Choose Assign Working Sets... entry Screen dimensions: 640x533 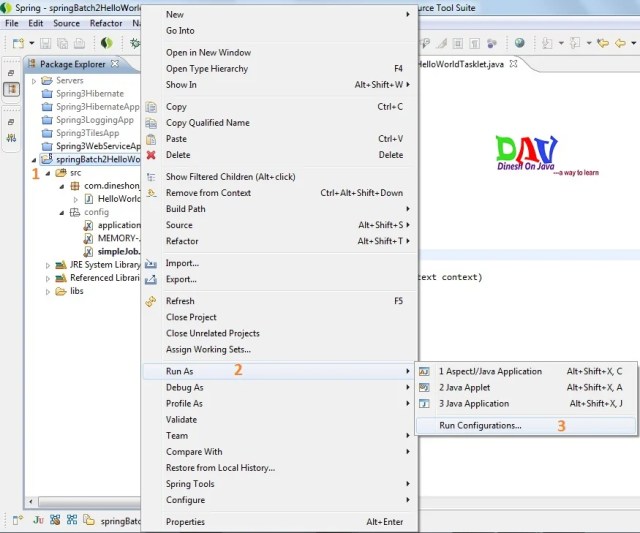(279, 350)
